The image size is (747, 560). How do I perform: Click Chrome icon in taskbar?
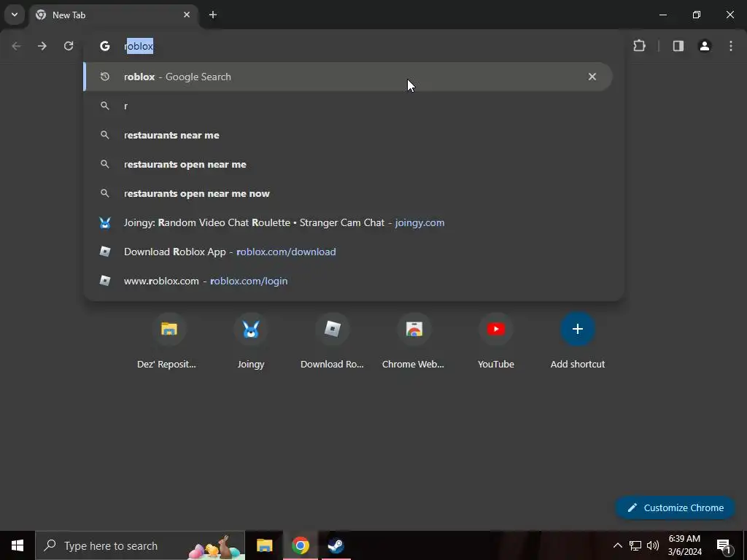pos(300,545)
